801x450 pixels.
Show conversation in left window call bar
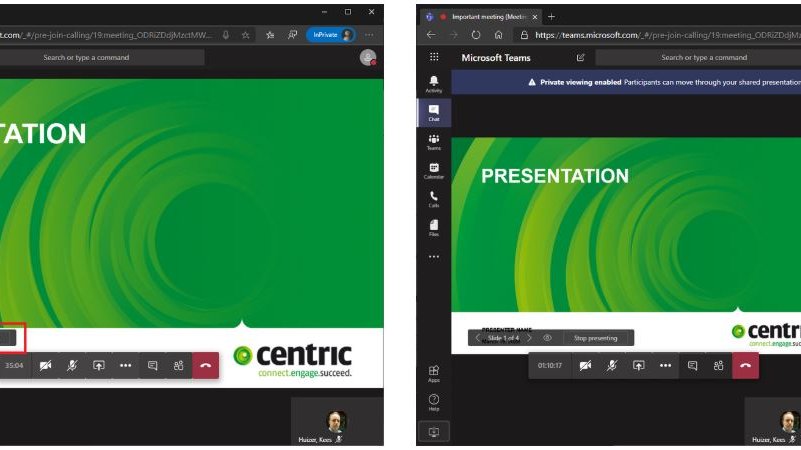[x=152, y=365]
